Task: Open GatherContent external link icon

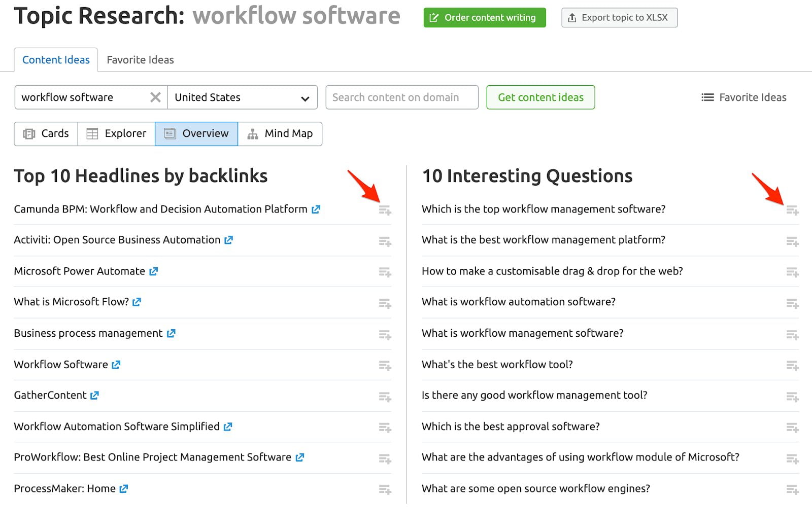Action: tap(94, 395)
